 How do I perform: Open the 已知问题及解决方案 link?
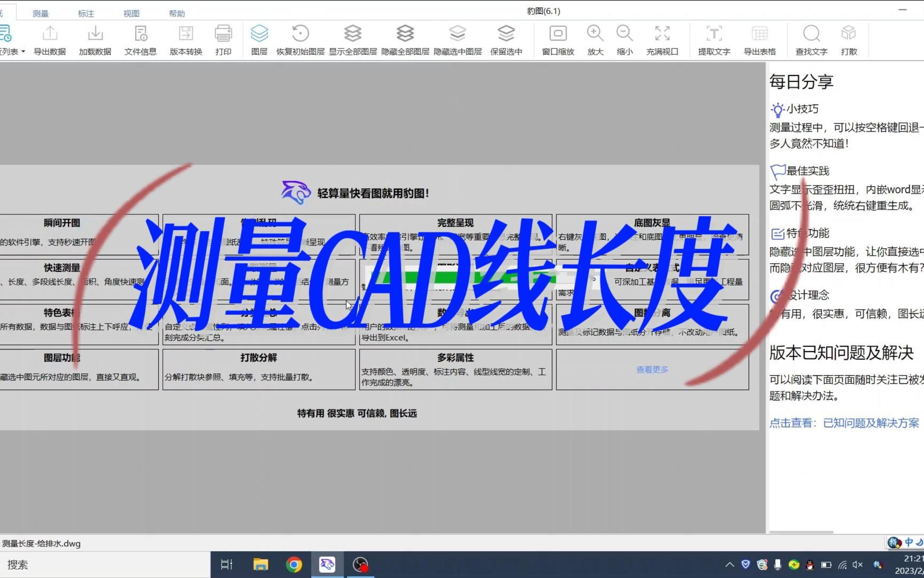[869, 423]
